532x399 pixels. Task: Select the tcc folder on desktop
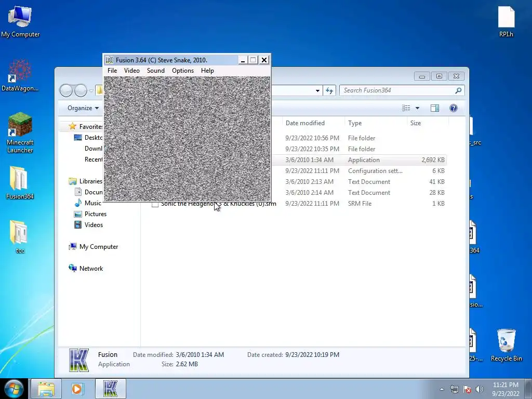(19, 236)
